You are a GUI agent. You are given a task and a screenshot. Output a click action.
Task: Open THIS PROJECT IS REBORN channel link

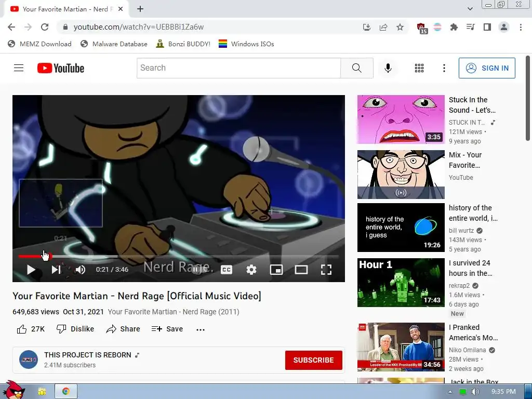click(x=87, y=355)
